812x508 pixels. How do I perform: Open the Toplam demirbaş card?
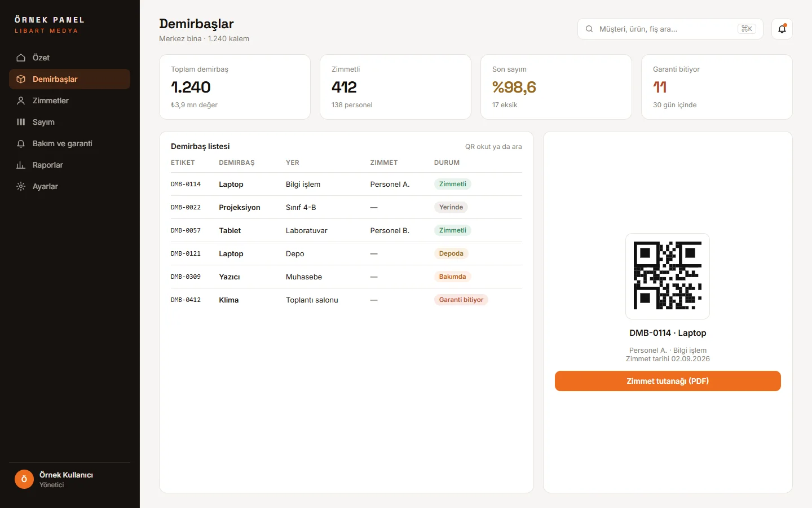click(x=235, y=87)
